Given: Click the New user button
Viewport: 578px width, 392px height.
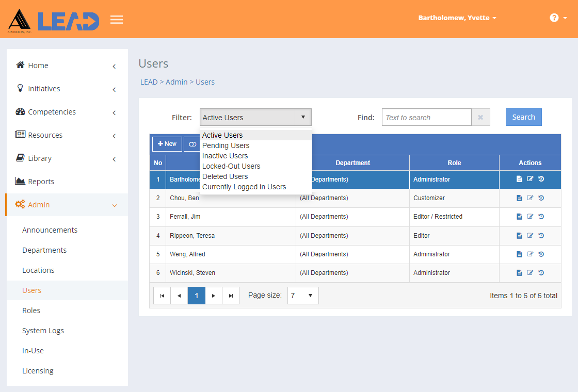Looking at the screenshot, I should (167, 144).
